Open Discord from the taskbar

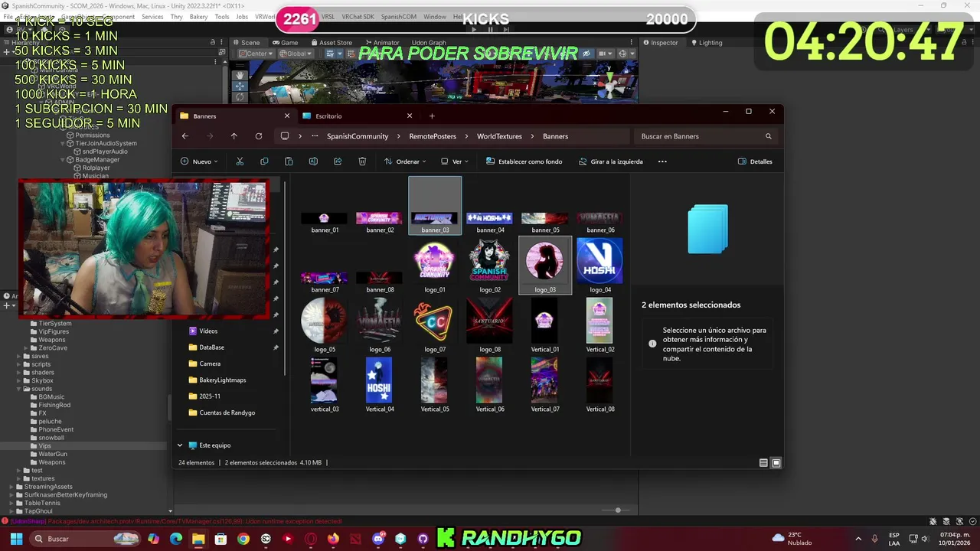[x=378, y=539]
